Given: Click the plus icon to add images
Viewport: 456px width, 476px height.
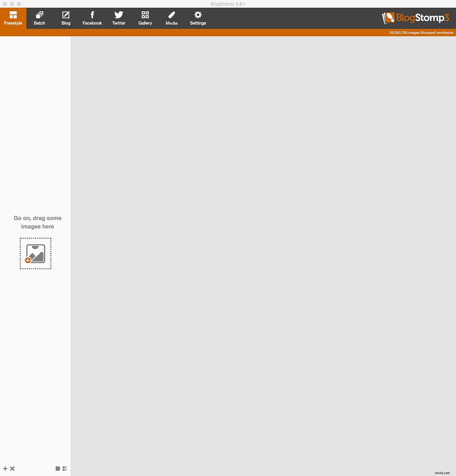Looking at the screenshot, I should 5,468.
